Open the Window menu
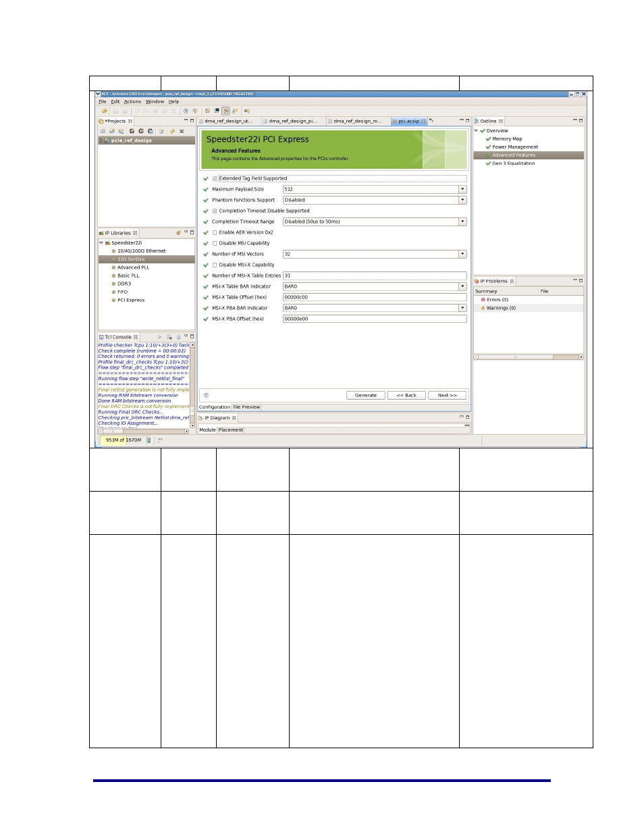Screen dimensions: 644x834 (155, 102)
